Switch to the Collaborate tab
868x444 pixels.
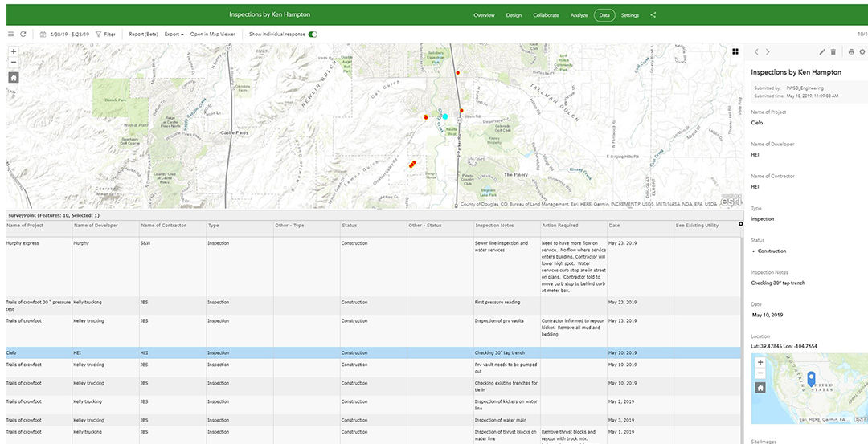pos(546,15)
